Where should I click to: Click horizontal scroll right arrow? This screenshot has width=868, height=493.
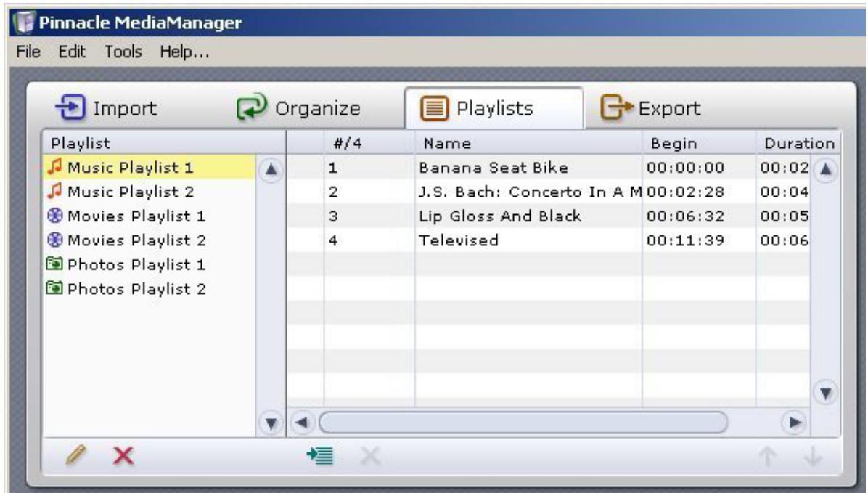pos(795,423)
